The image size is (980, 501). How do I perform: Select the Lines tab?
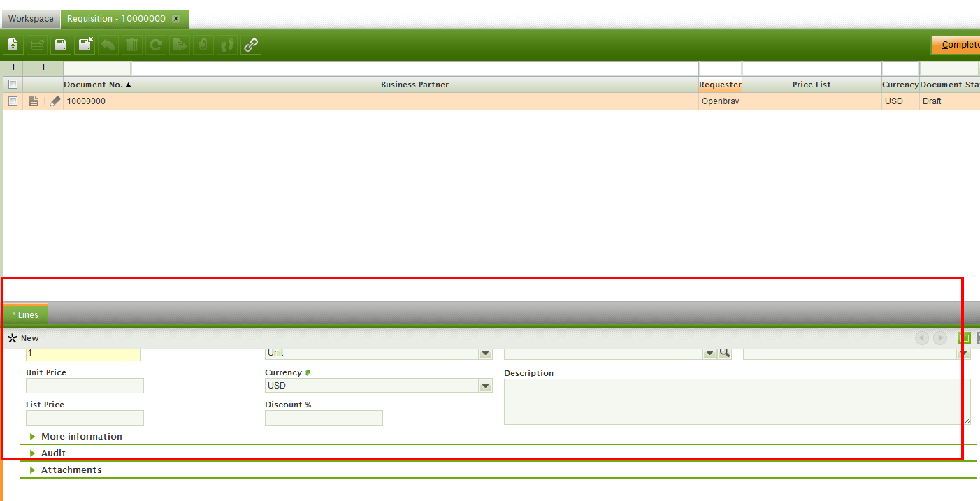26,315
